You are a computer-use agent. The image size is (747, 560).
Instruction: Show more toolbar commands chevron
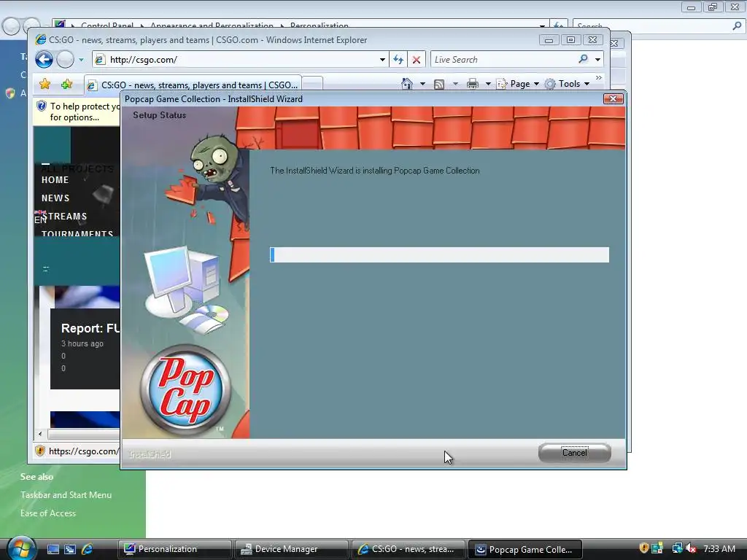coord(599,77)
